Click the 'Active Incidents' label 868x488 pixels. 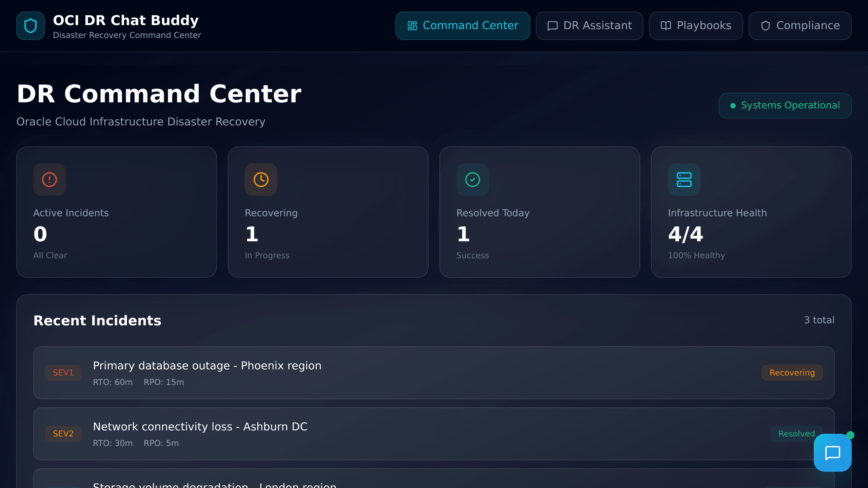71,213
